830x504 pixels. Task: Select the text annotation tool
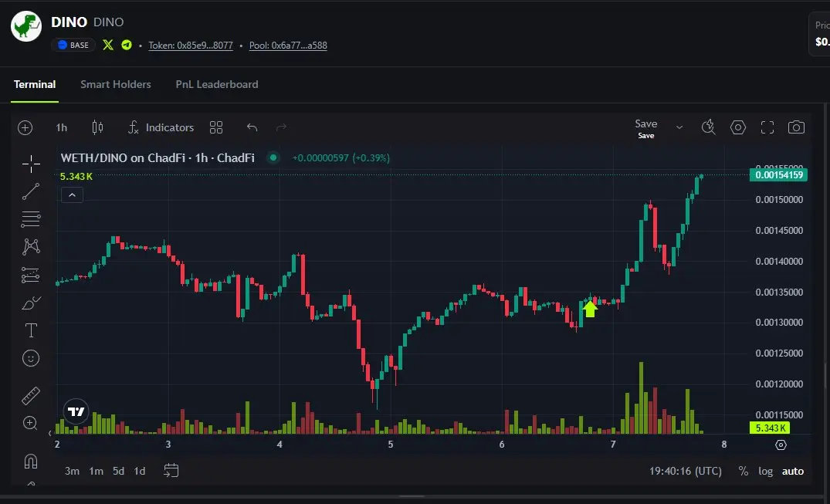point(31,331)
